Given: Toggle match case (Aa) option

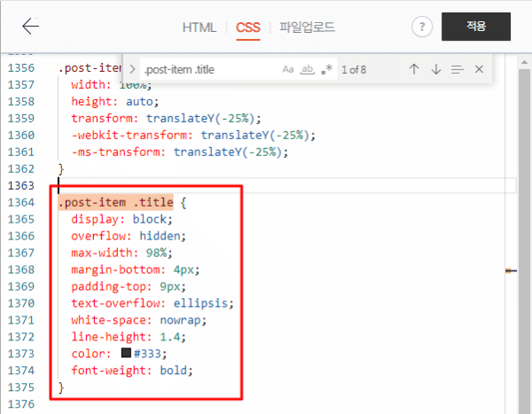Looking at the screenshot, I should click(x=287, y=69).
